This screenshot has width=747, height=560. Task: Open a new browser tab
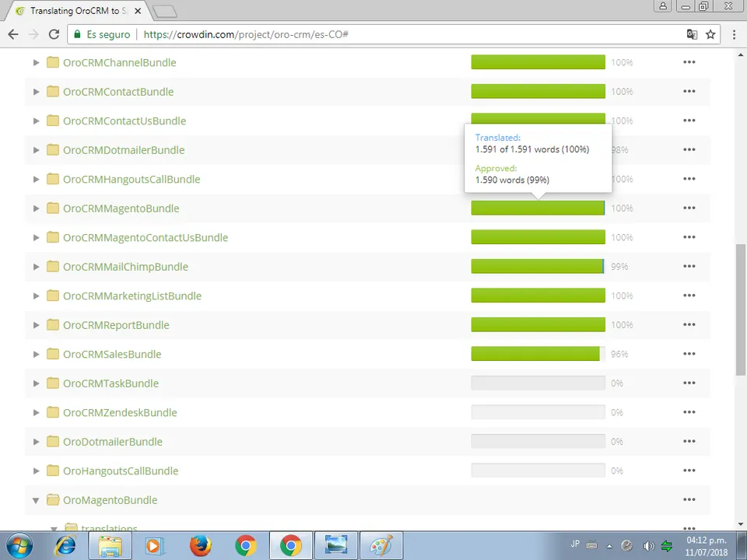165,12
